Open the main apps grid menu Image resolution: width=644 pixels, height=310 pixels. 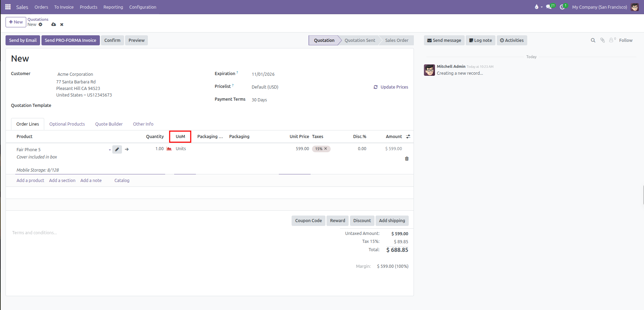(x=8, y=7)
